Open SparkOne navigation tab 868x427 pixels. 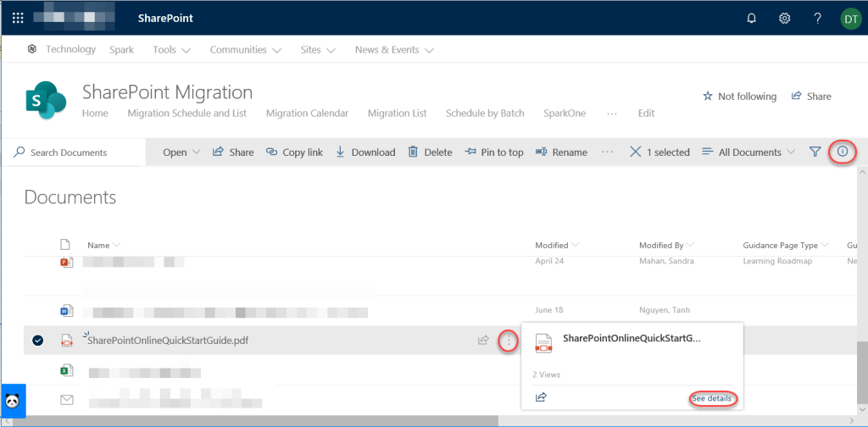pyautogui.click(x=564, y=113)
